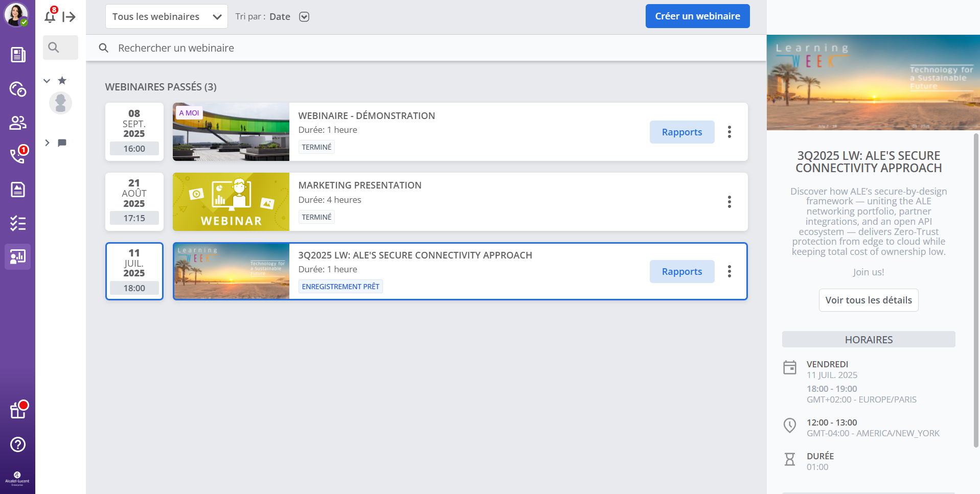Open Rapports for Webinaire Démonstration
This screenshot has width=980, height=494.
[682, 132]
